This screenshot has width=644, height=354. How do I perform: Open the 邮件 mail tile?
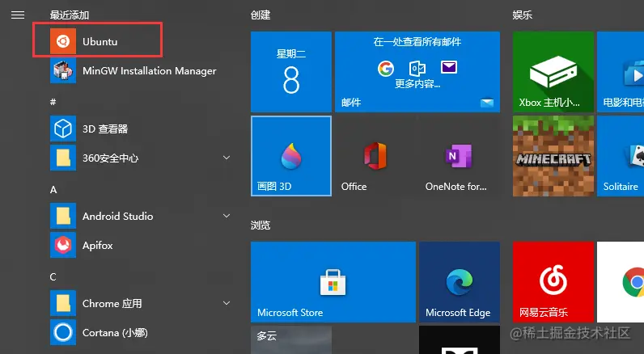click(417, 72)
